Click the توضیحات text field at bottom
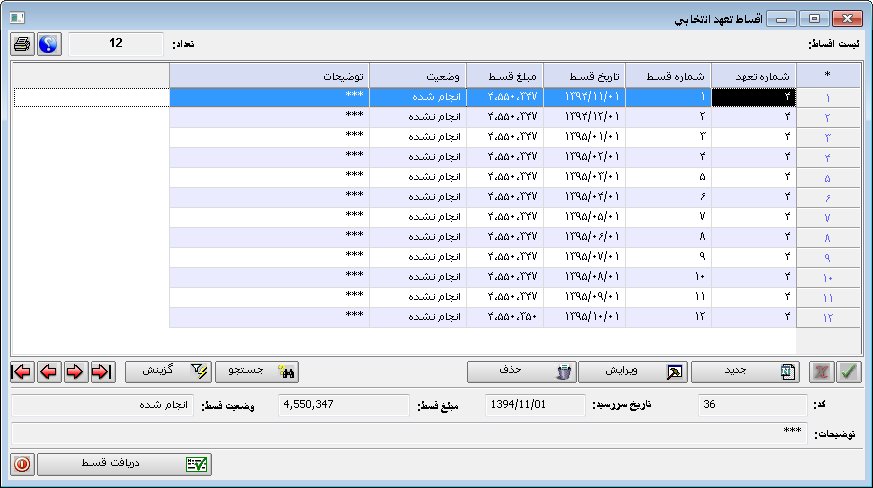This screenshot has width=873, height=488. 410,435
